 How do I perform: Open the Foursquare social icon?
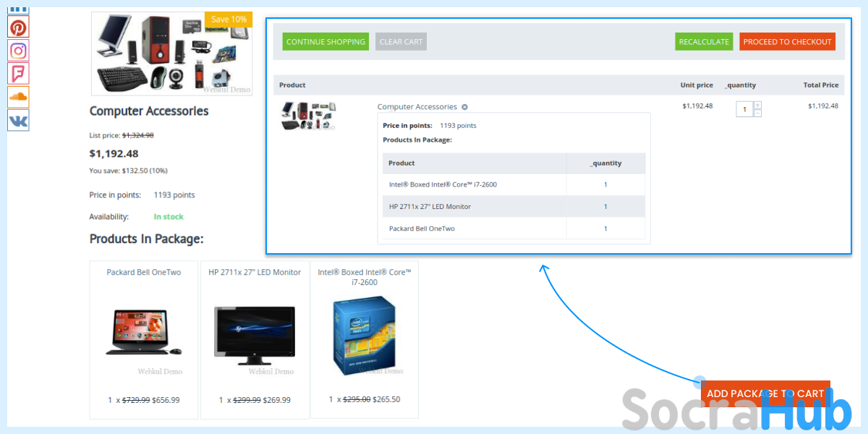(18, 74)
